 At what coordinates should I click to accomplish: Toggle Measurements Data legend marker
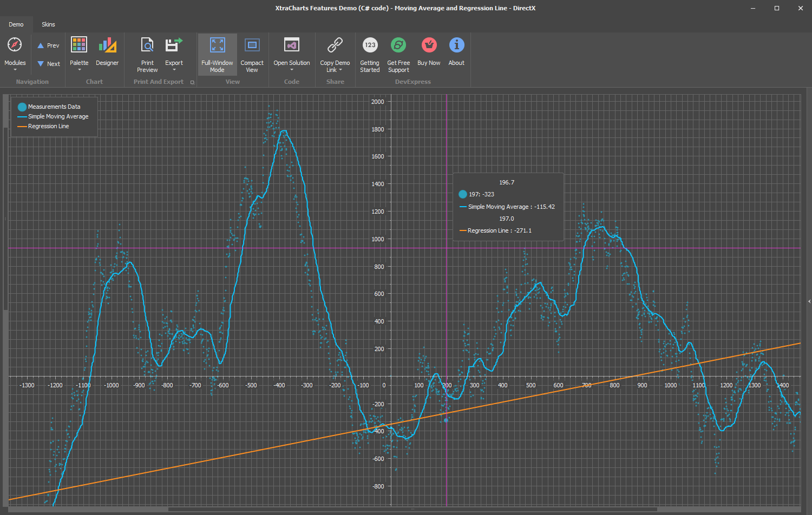pos(22,107)
